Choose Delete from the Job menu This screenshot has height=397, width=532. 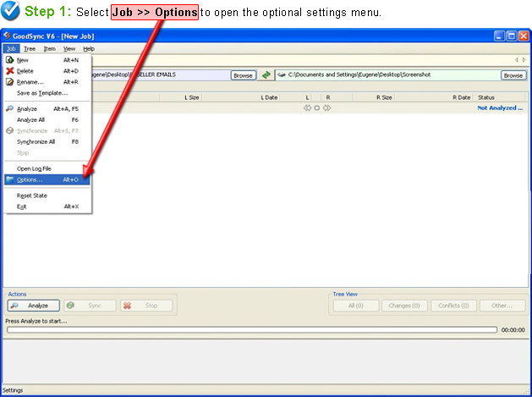pyautogui.click(x=47, y=71)
